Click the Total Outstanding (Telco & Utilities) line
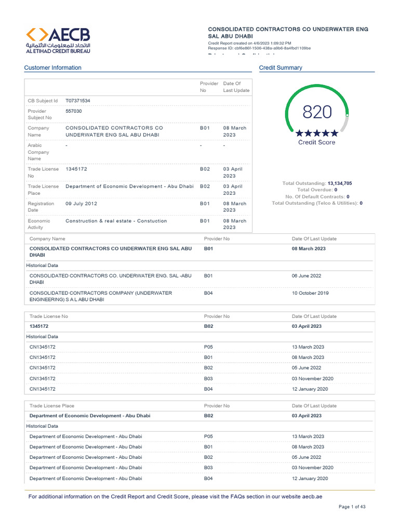Viewport: 399px width, 532px height. [317, 203]
